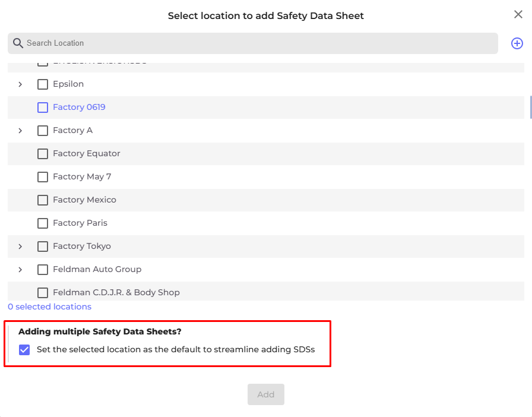The height and width of the screenshot is (417, 532).
Task: Select the Factory 0619 checkbox
Action: [x=43, y=108]
